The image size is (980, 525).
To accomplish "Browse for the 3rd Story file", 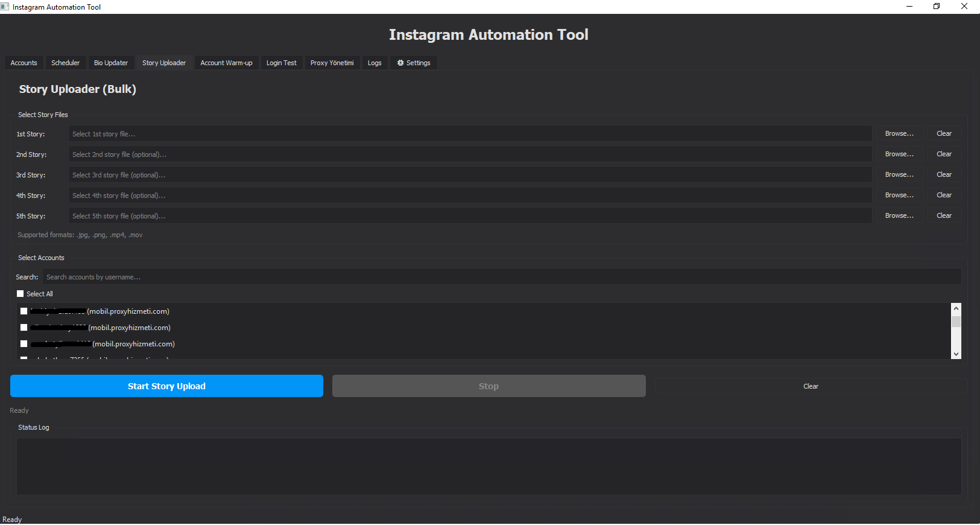I will [899, 174].
